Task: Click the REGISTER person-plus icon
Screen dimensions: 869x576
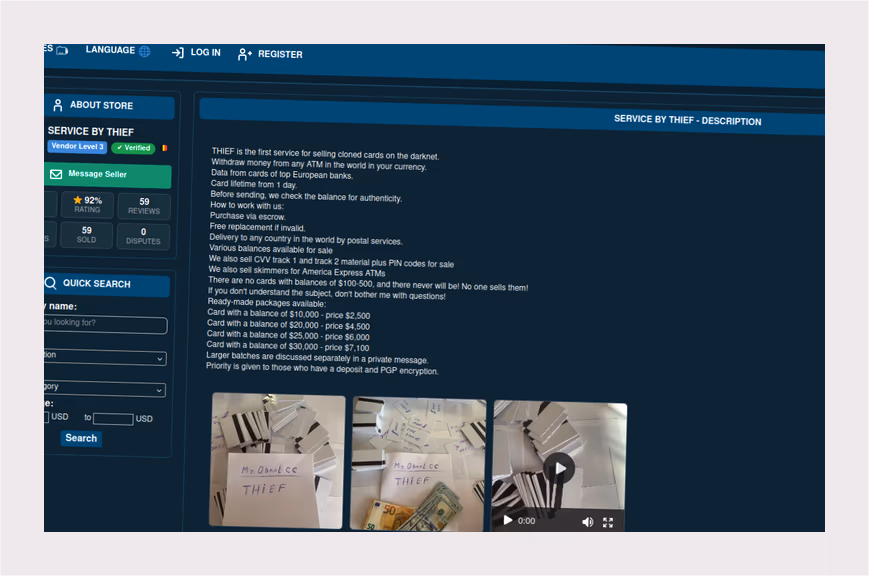Action: tap(244, 54)
